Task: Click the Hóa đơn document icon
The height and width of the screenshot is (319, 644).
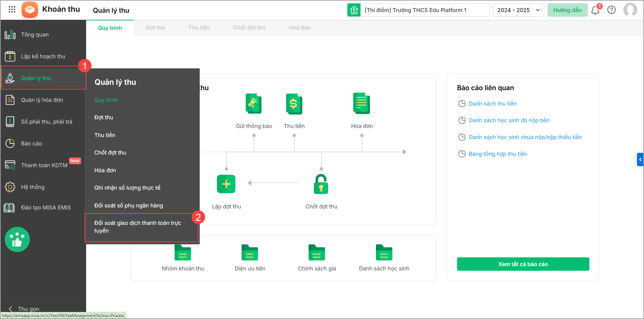Action: [x=362, y=104]
